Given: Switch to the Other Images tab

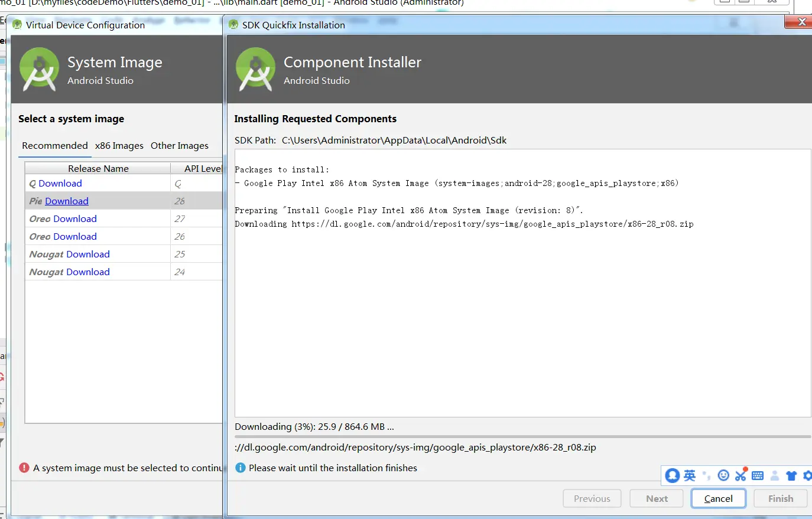Looking at the screenshot, I should click(x=180, y=145).
